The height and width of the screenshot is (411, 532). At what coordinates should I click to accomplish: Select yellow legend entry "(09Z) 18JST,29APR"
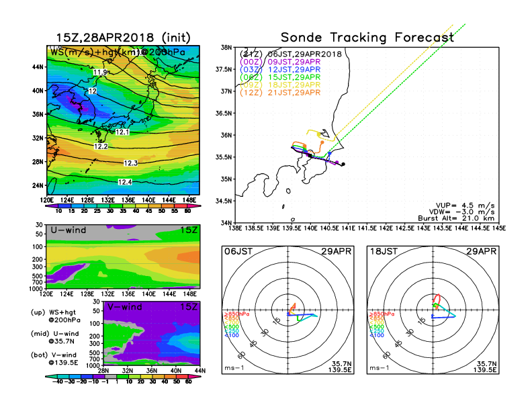click(280, 85)
